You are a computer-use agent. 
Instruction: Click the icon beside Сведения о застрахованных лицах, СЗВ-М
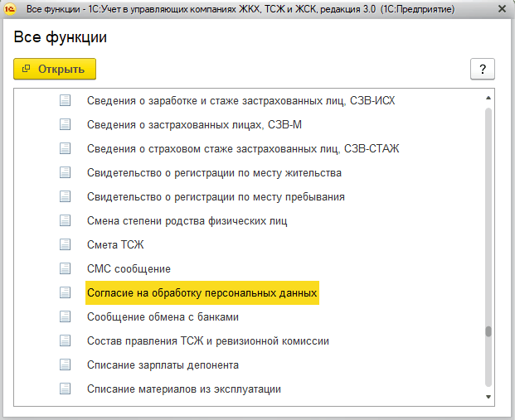[65, 125]
